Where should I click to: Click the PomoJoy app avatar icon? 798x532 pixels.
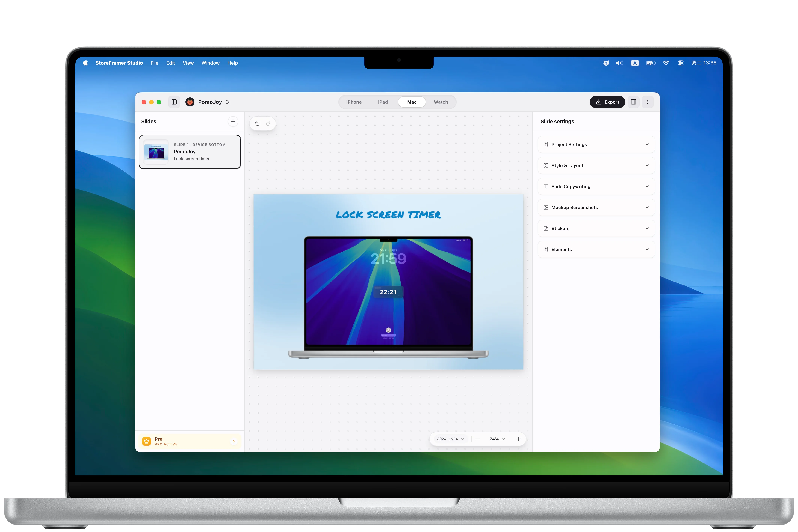pyautogui.click(x=190, y=102)
